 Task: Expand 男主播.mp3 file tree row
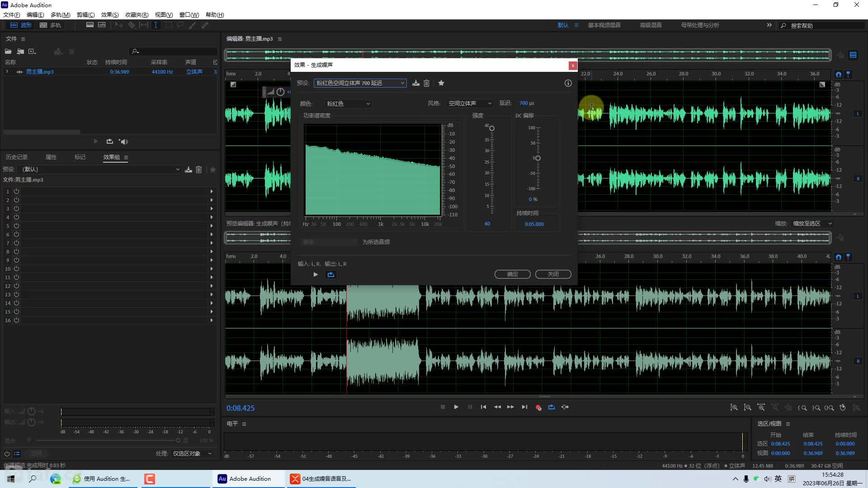[7, 72]
